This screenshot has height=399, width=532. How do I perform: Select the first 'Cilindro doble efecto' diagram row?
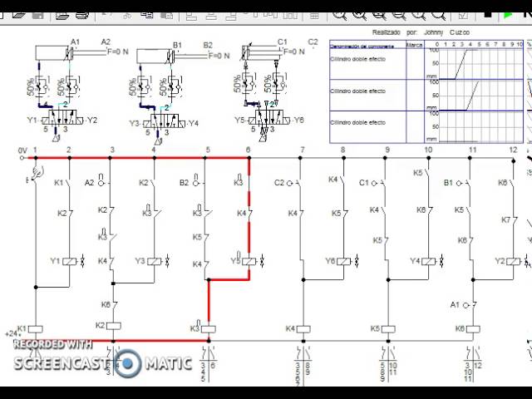click(426, 64)
